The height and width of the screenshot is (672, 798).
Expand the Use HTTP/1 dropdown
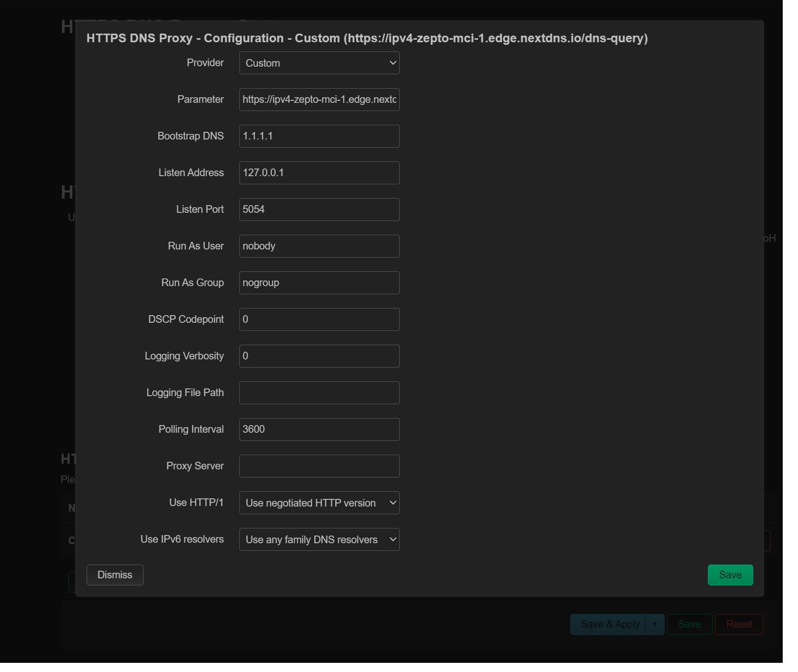(319, 503)
